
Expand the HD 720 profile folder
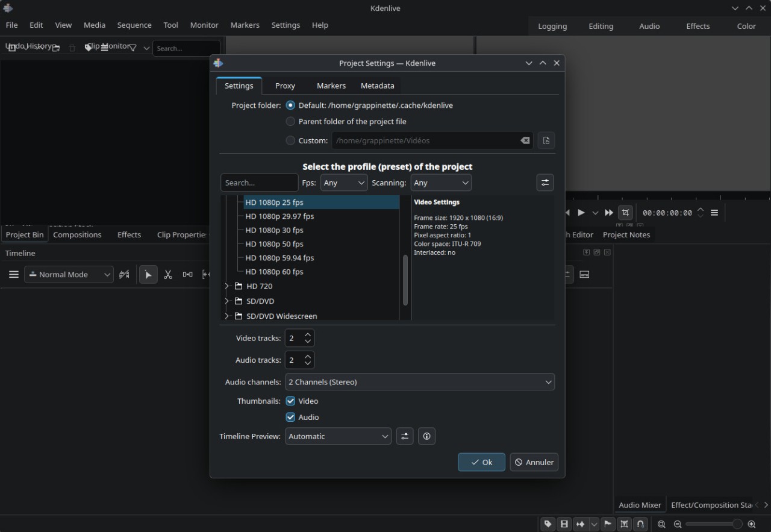[227, 286]
